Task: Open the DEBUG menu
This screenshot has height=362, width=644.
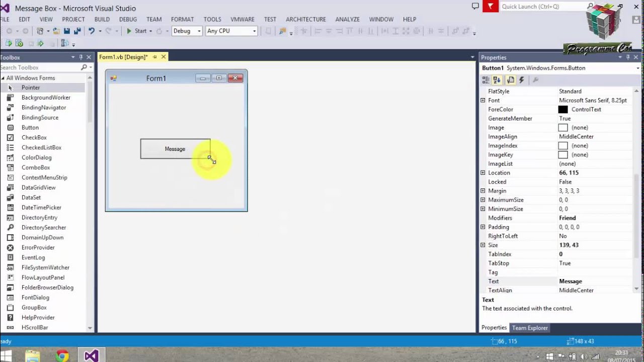Action: 128,19
